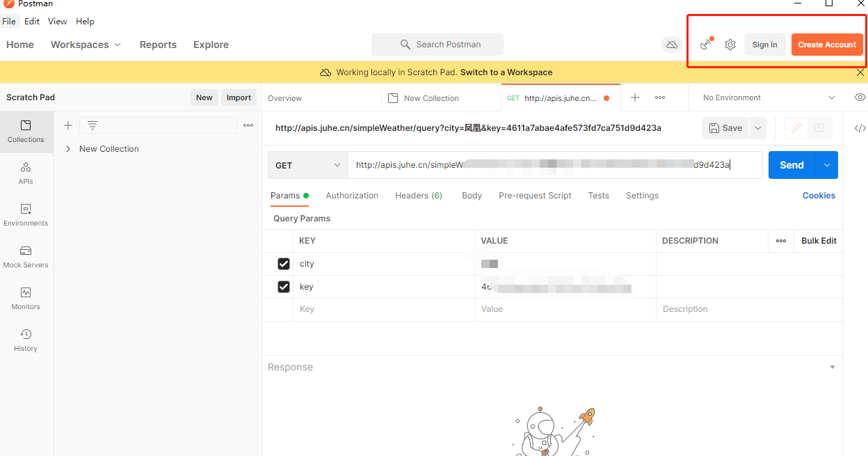The image size is (868, 456).
Task: Open the satellite capture requests icon
Action: [706, 45]
